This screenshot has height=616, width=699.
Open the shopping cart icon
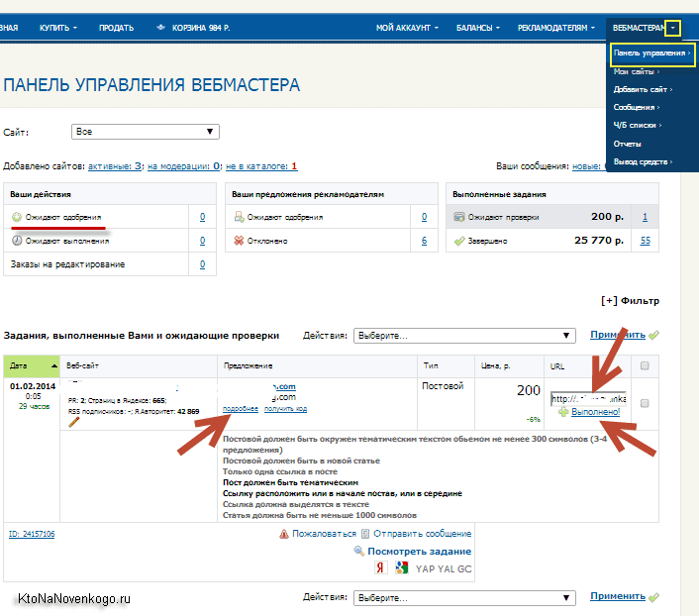[x=161, y=27]
